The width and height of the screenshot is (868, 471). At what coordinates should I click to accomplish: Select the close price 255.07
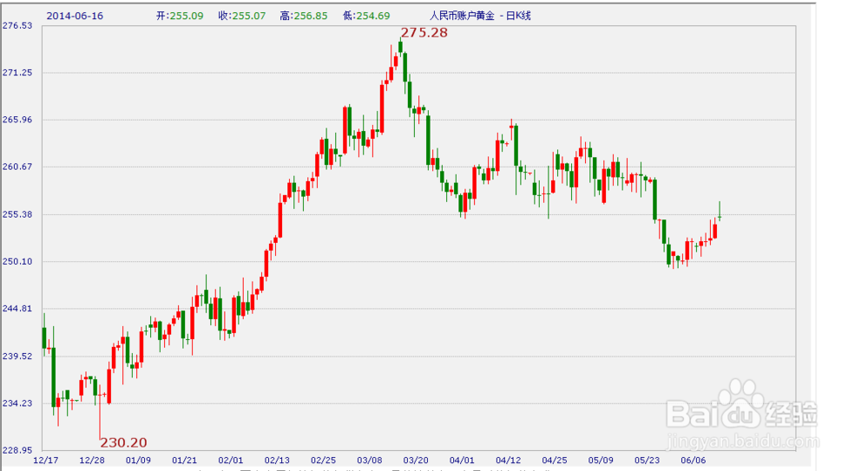tap(248, 16)
